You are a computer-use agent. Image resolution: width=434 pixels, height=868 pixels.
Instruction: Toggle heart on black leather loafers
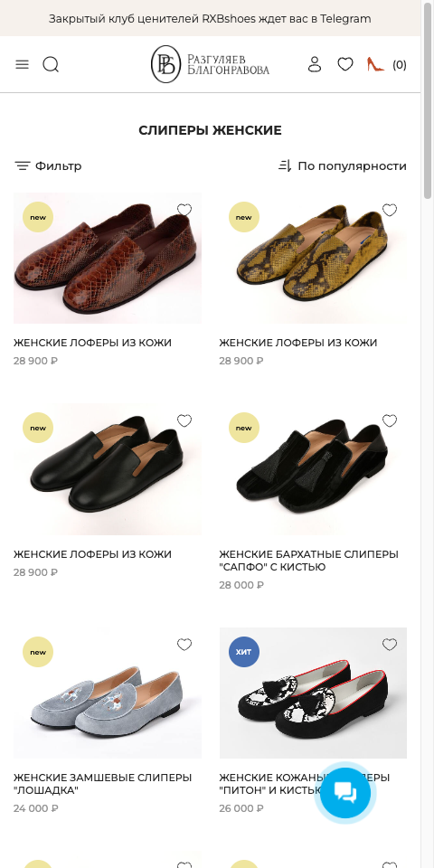[x=184, y=420]
